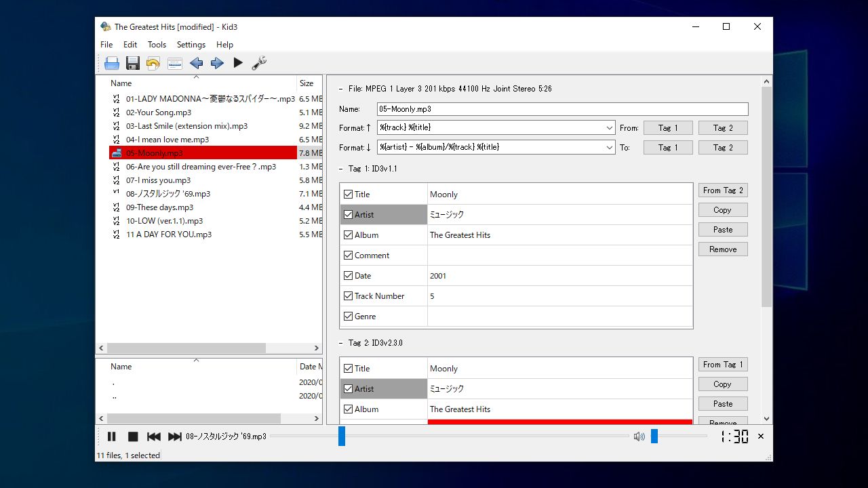Open the Help menu
868x488 pixels.
[x=224, y=45]
